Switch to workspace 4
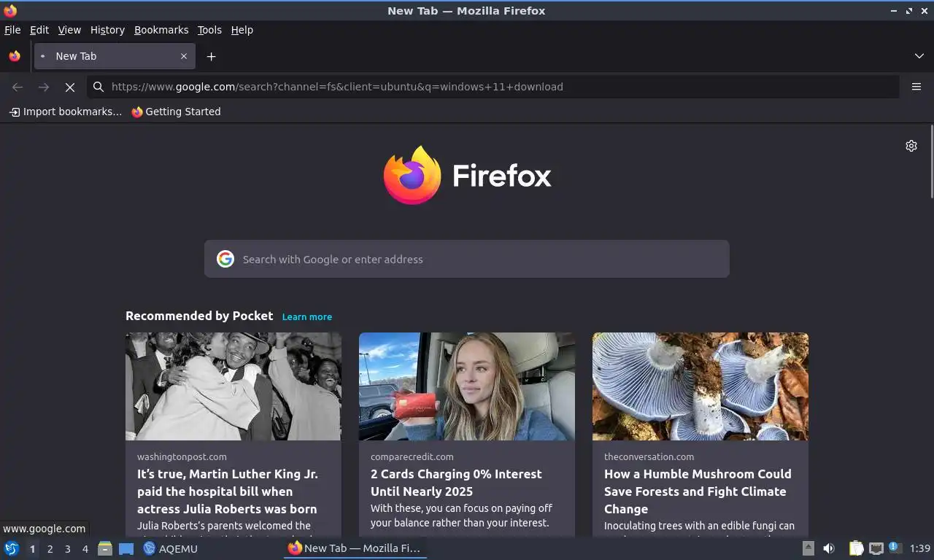This screenshot has width=934, height=560. point(85,549)
